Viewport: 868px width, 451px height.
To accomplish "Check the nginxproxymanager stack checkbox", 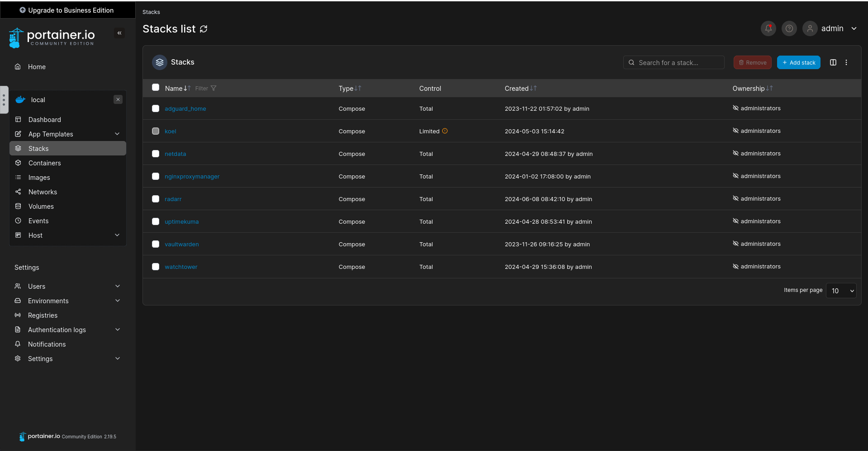I will 156,176.
